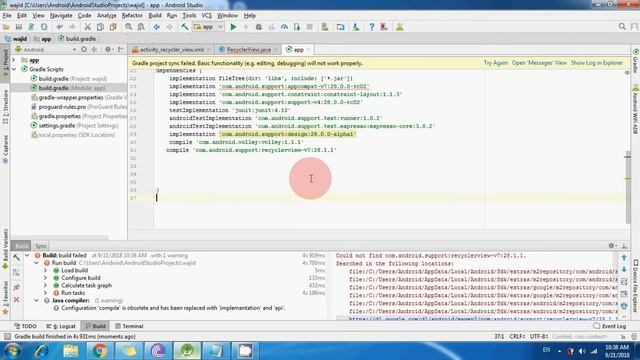
Task: Click Windows Start button
Action: pyautogui.click(x=13, y=351)
